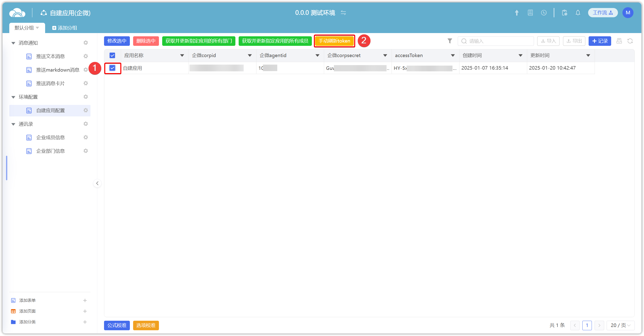Click the cloud logo icon
Screen dimensions: 644x336
coord(17,13)
